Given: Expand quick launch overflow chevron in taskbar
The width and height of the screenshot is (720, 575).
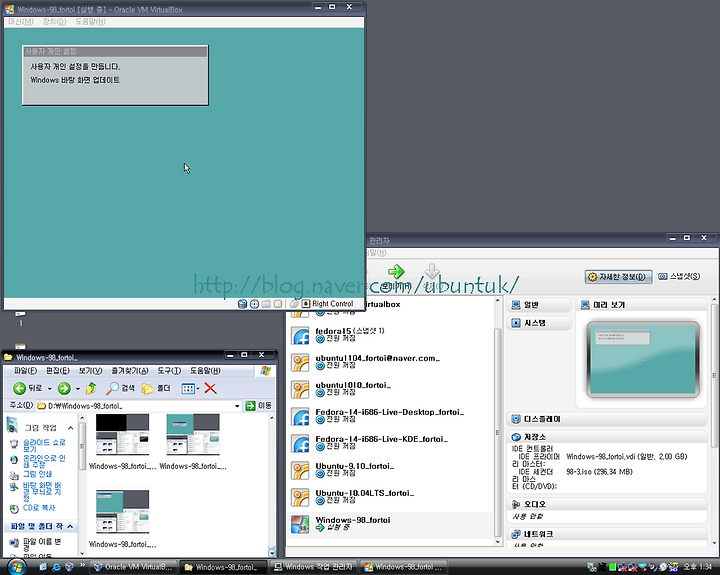Looking at the screenshot, I should (82, 565).
